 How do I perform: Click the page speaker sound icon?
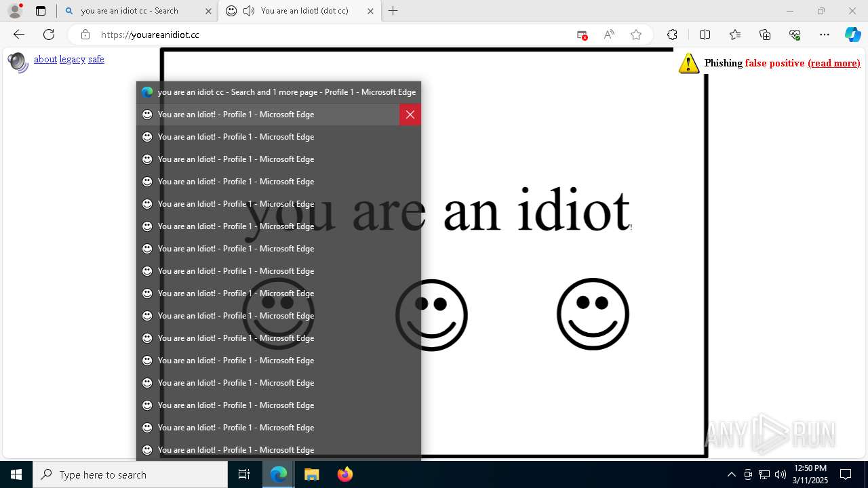(18, 62)
